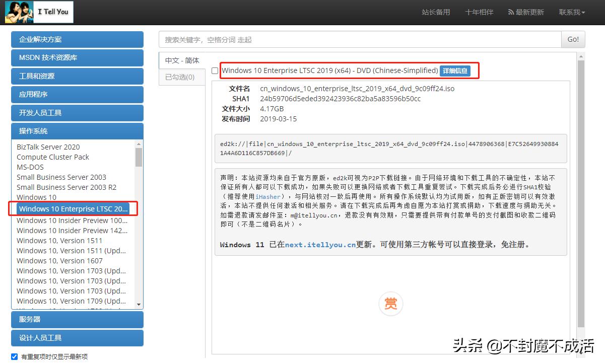Viewport: 605px width, 364px height.
Task: Expand the MSDN 技术资源库 category panel
Action: (x=77, y=58)
